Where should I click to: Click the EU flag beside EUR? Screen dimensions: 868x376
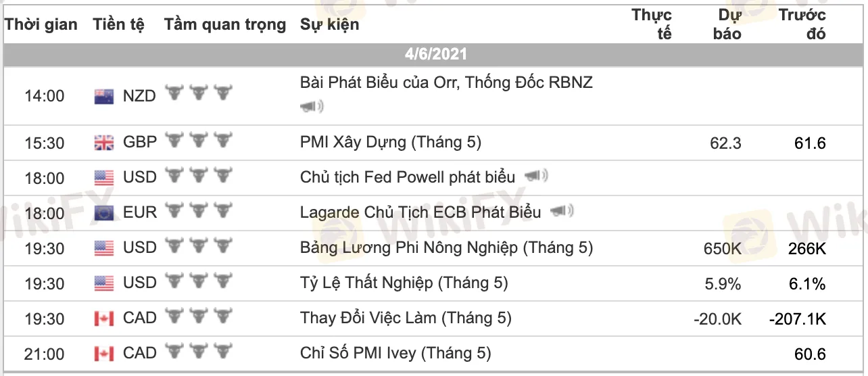point(104,213)
